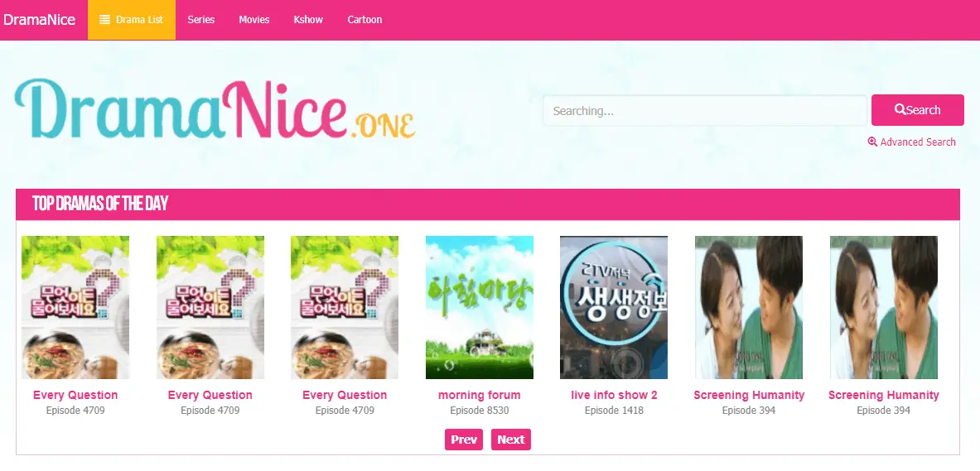Image resolution: width=980 pixels, height=471 pixels.
Task: Open the first Screening Humanity title link
Action: point(749,395)
